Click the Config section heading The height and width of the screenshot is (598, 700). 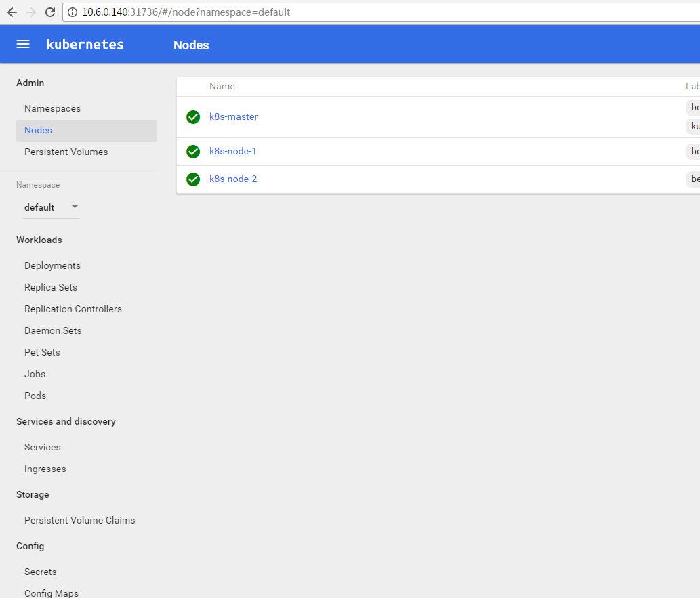[x=30, y=547]
